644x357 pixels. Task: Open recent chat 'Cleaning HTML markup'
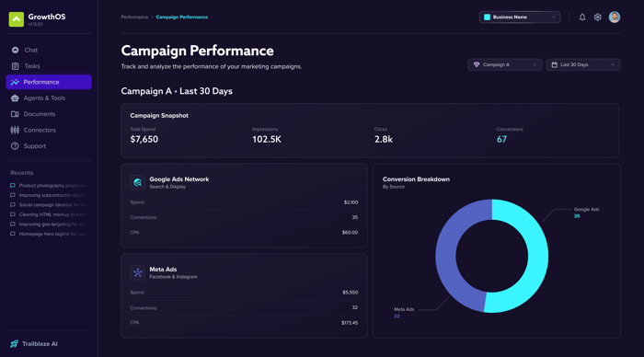pyautogui.click(x=50, y=214)
